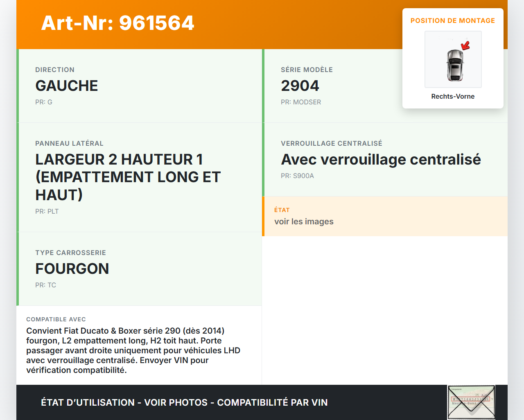524x420 pixels.
Task: Click the PR: S900A code label
Action: (297, 176)
